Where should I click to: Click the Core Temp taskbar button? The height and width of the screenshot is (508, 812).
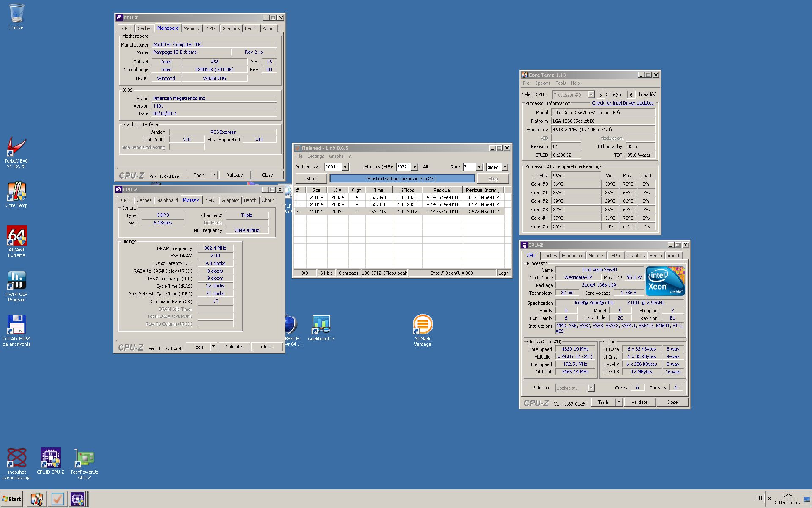tap(37, 499)
